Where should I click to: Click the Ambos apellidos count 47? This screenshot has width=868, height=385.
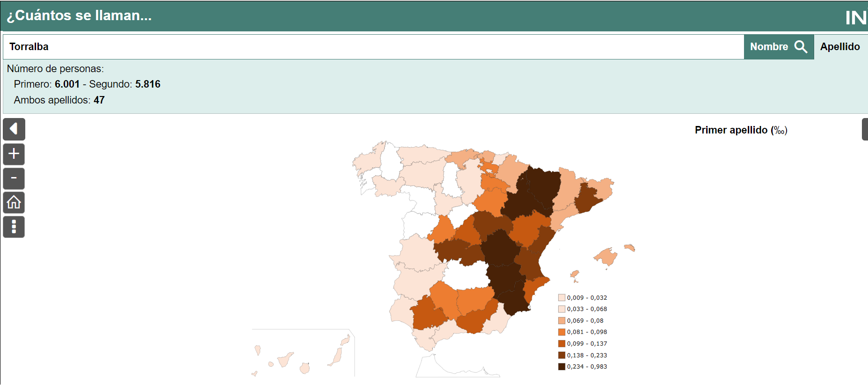(99, 100)
